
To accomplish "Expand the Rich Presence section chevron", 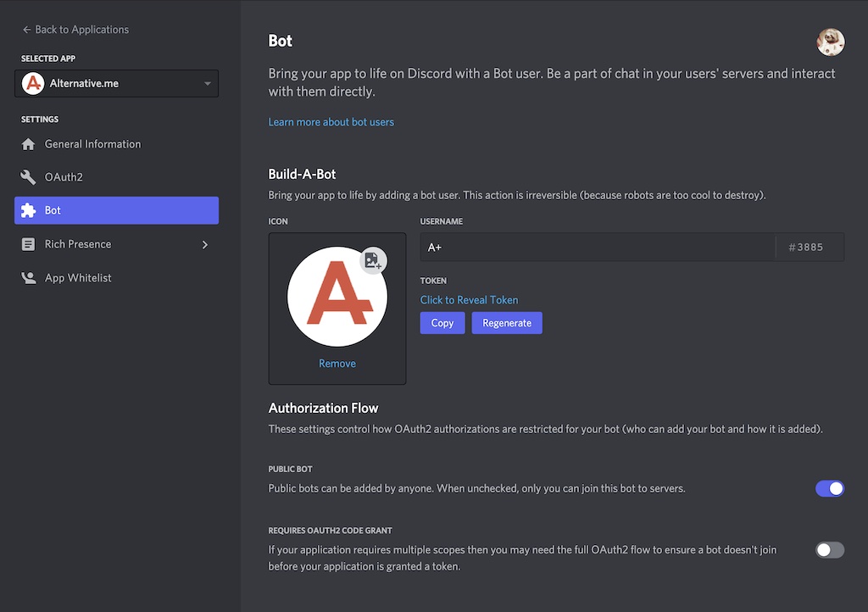I will 204,243.
